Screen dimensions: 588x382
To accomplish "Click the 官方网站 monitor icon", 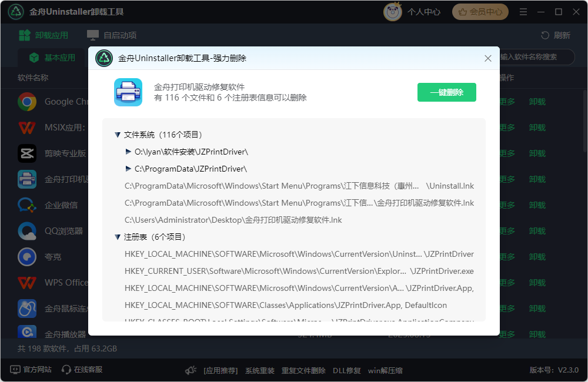I will [15, 370].
